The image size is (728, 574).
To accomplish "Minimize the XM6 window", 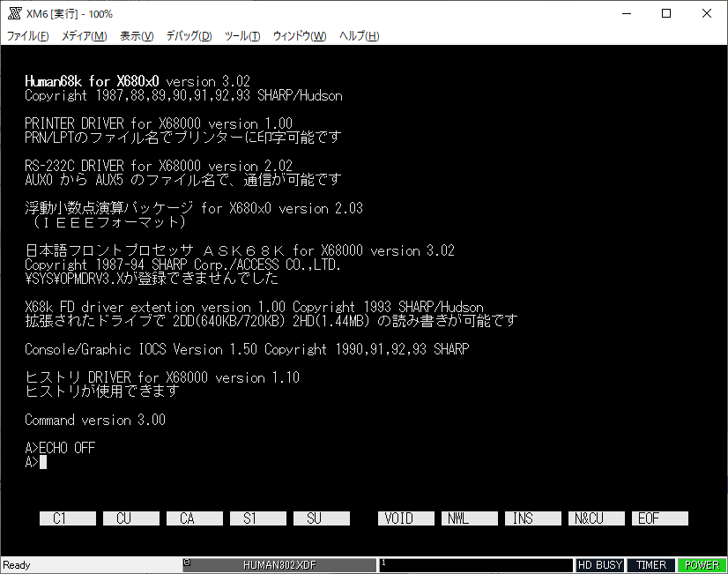I will [627, 13].
